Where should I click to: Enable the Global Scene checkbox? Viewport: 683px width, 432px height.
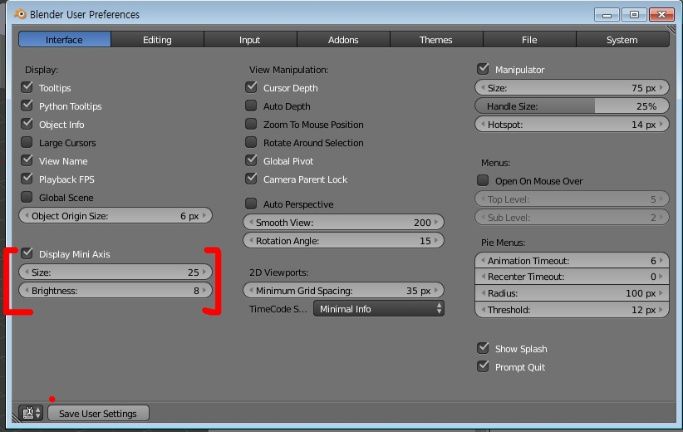[x=27, y=197]
